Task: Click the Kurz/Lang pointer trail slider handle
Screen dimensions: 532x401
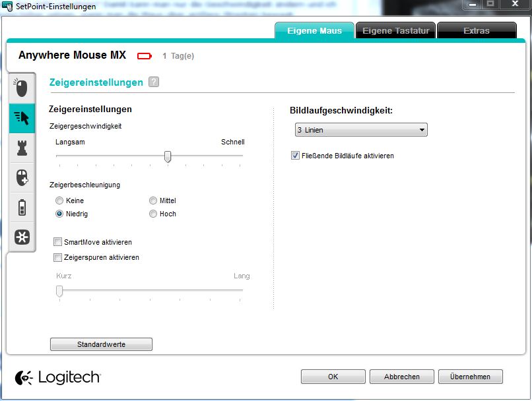Action: (x=59, y=291)
